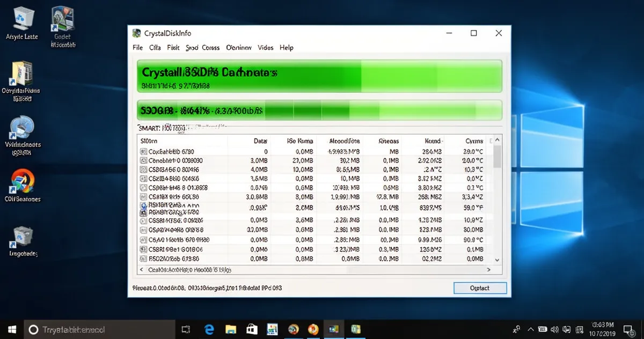The image size is (644, 339).
Task: Sort by the Kotnd column header
Action: 433,141
